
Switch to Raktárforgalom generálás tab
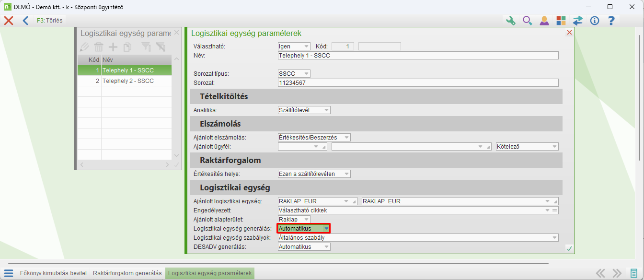(x=127, y=273)
